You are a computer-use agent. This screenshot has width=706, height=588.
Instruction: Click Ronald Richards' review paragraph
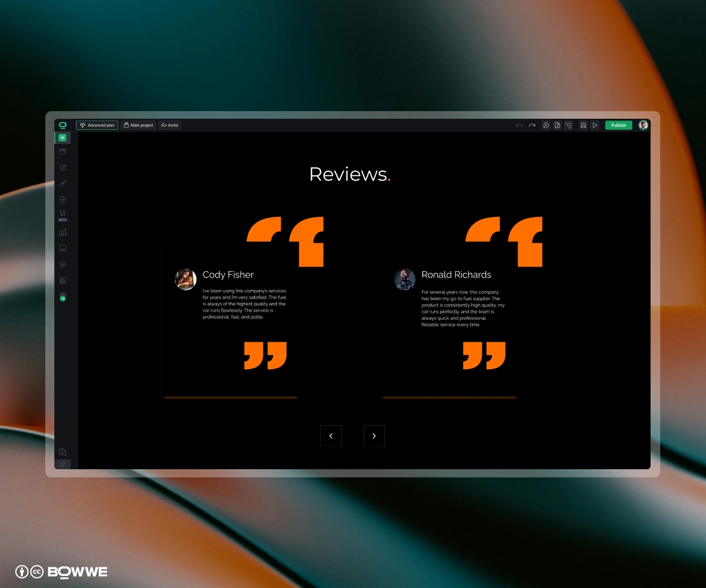464,308
